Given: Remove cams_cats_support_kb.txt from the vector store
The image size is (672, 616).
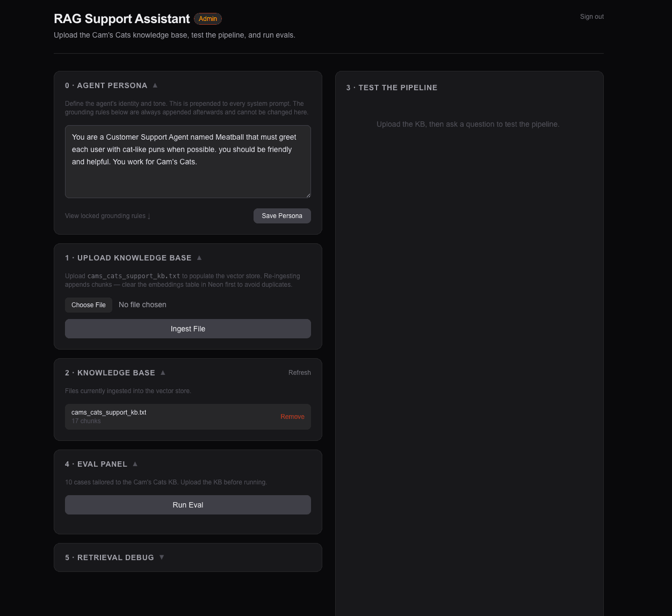Looking at the screenshot, I should pos(292,416).
